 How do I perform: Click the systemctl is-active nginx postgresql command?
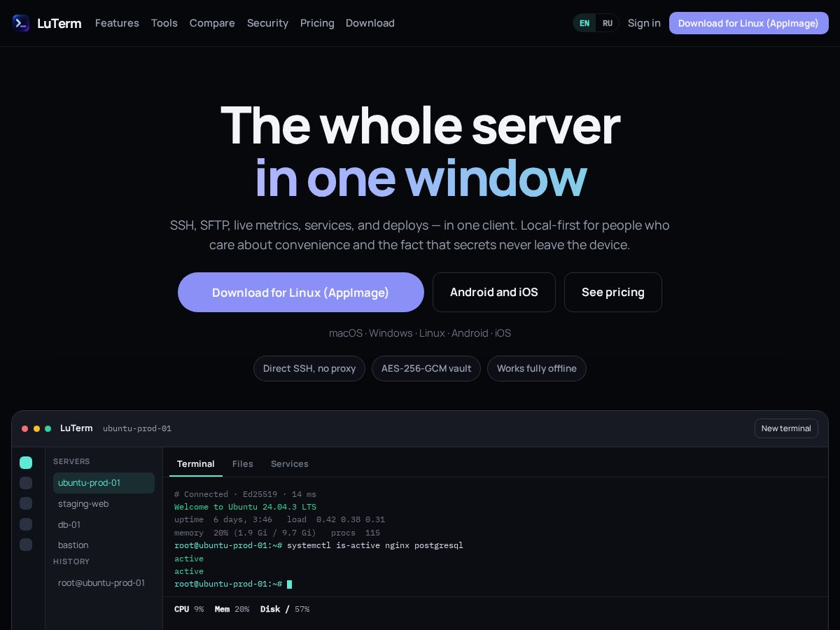pos(375,545)
